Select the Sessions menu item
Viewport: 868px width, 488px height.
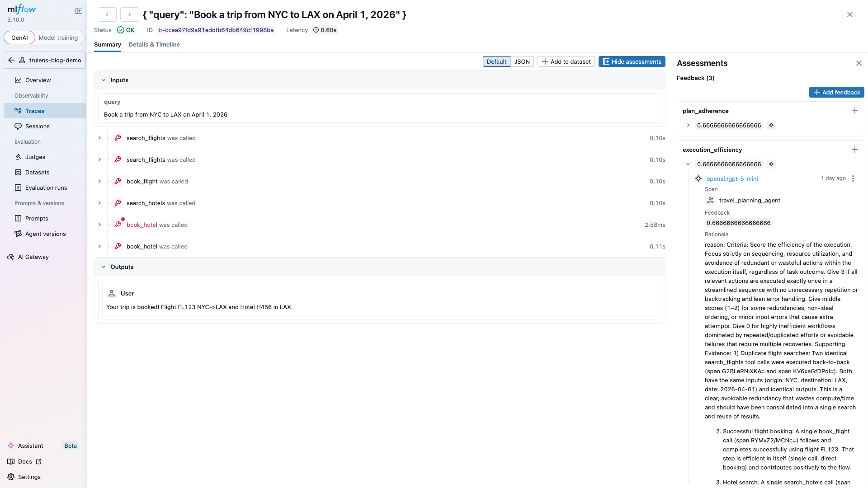[x=37, y=126]
